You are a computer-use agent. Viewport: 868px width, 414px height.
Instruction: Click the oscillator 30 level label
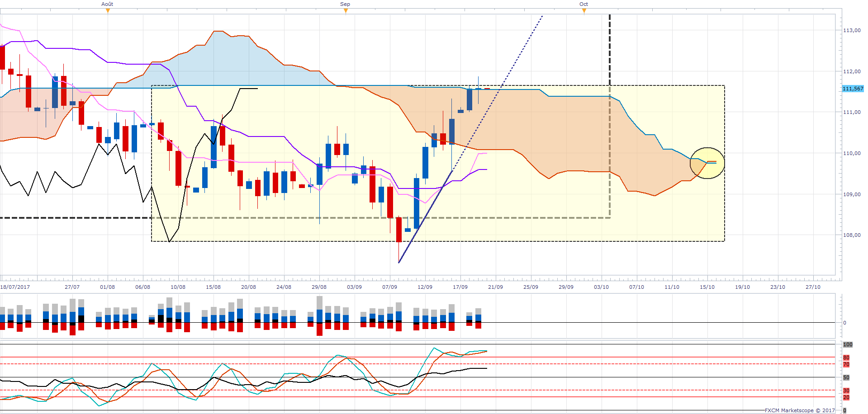pos(846,390)
